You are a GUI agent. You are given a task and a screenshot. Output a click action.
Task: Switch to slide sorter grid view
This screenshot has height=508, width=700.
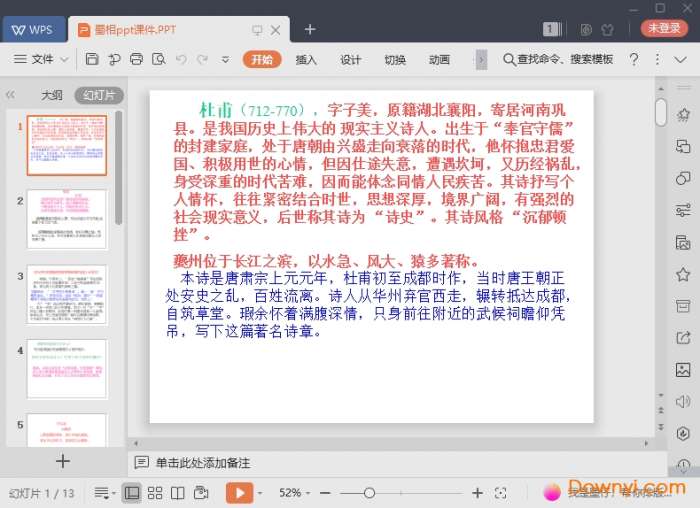pyautogui.click(x=155, y=493)
